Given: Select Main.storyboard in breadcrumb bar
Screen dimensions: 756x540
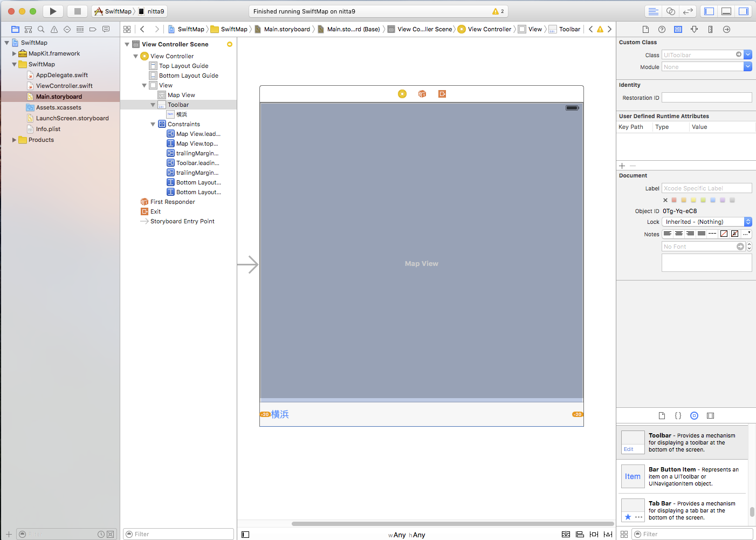Looking at the screenshot, I should click(286, 29).
